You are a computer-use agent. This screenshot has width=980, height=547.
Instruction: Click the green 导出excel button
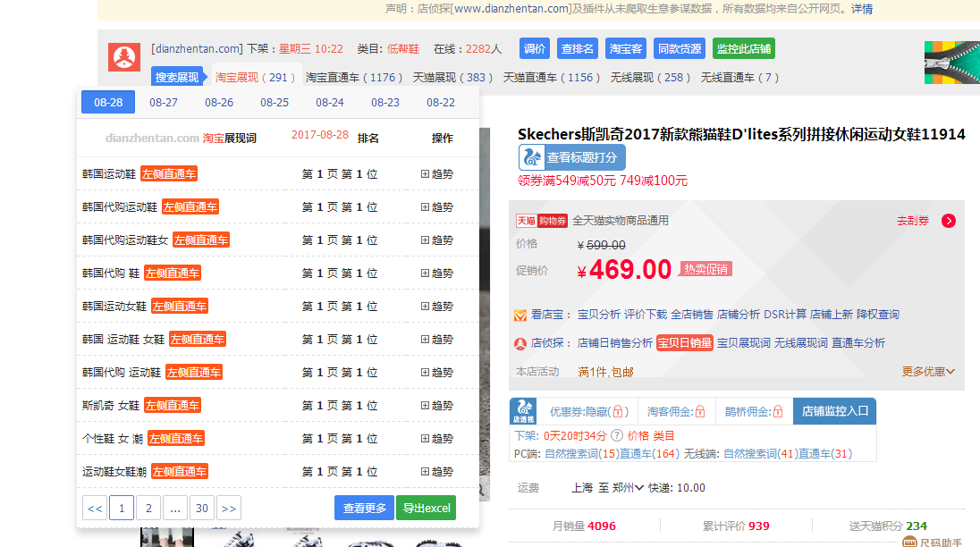click(x=426, y=508)
